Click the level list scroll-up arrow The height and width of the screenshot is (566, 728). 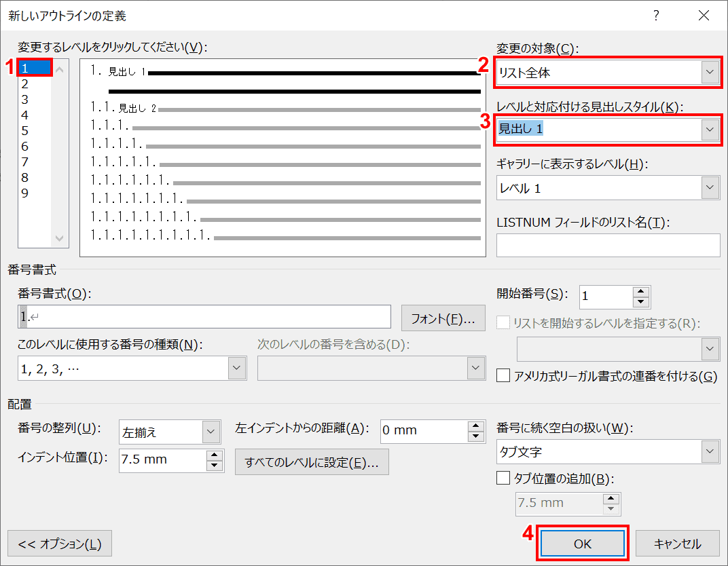60,70
